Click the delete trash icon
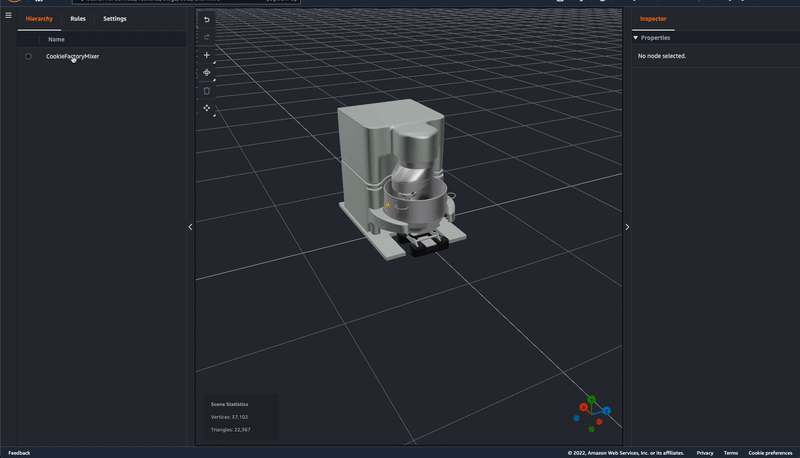Screen dimensions: 800x458 coord(207,91)
